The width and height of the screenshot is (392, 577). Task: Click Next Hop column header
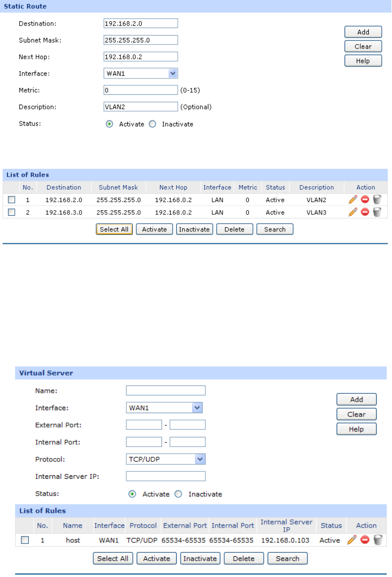tap(173, 187)
